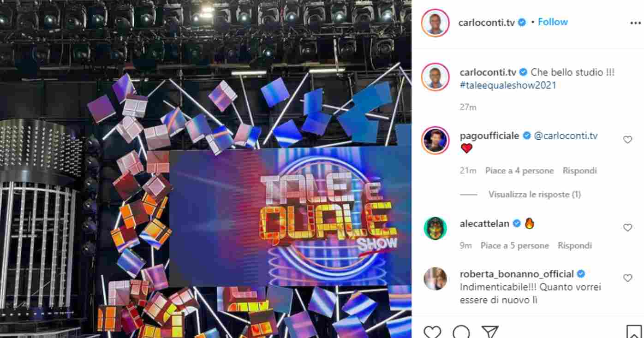Like pagoufficiale's comment

627,139
